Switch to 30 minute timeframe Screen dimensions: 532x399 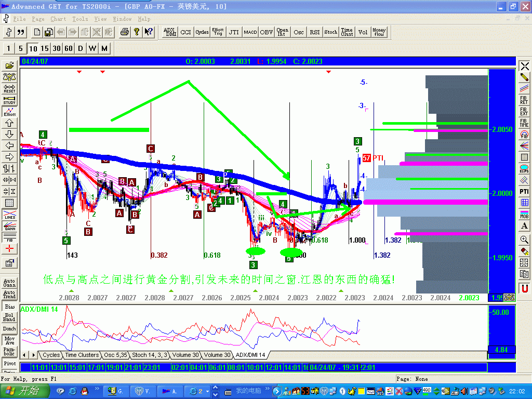[56, 48]
